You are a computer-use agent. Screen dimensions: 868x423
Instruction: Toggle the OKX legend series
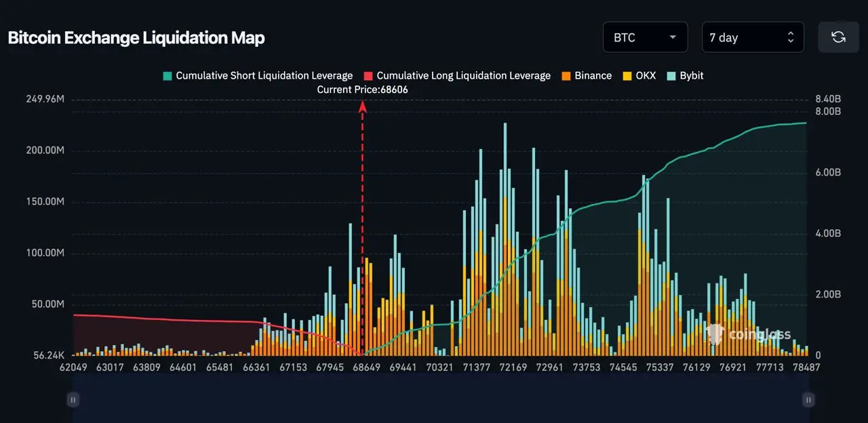639,76
